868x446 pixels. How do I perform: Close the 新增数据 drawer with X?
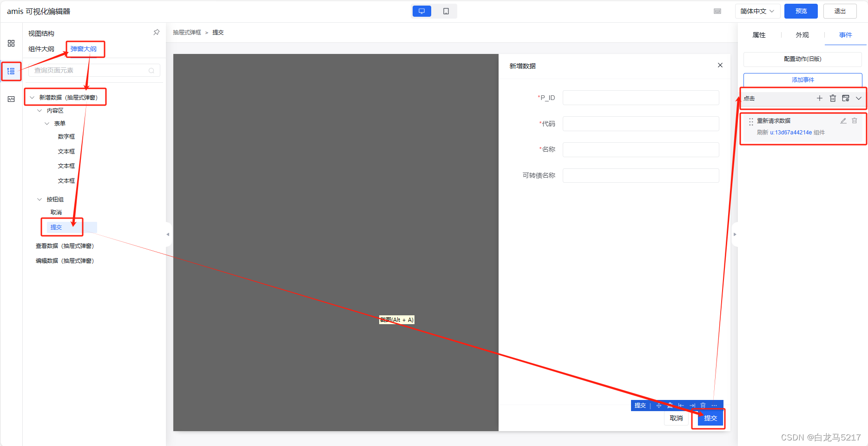720,65
